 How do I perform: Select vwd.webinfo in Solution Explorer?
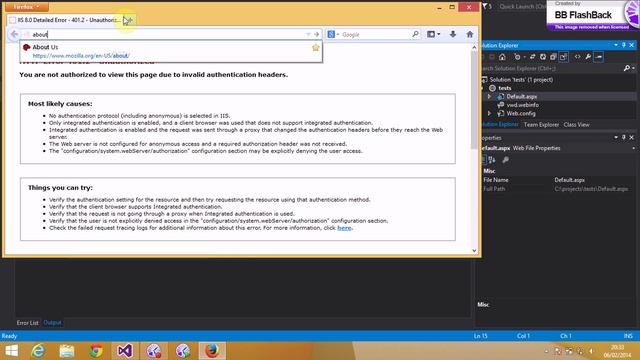[522, 105]
